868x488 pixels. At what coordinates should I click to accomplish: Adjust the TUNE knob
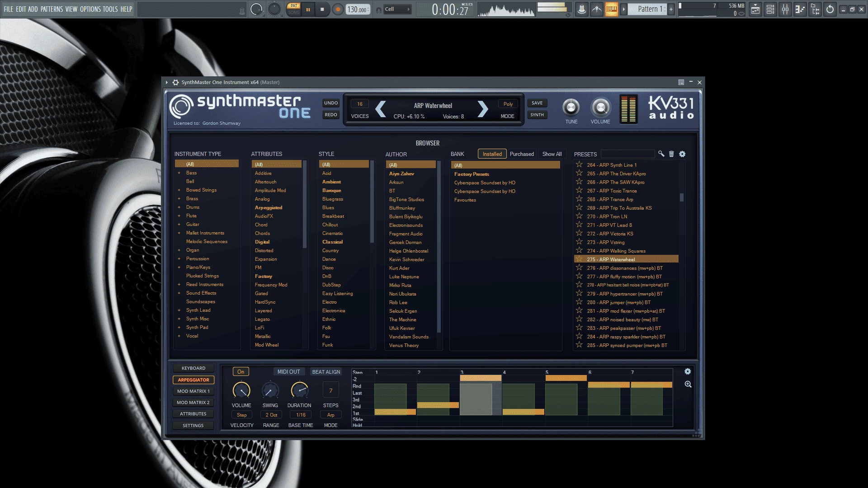(x=571, y=108)
